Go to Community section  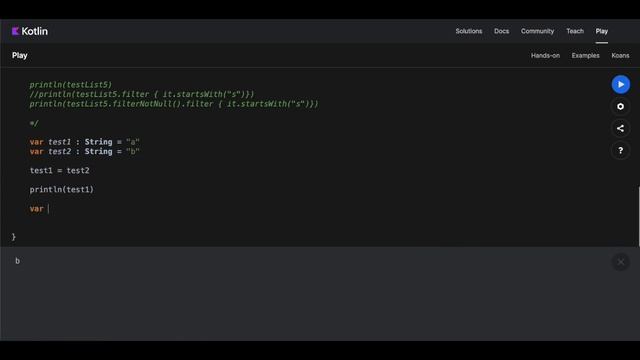tap(537, 31)
